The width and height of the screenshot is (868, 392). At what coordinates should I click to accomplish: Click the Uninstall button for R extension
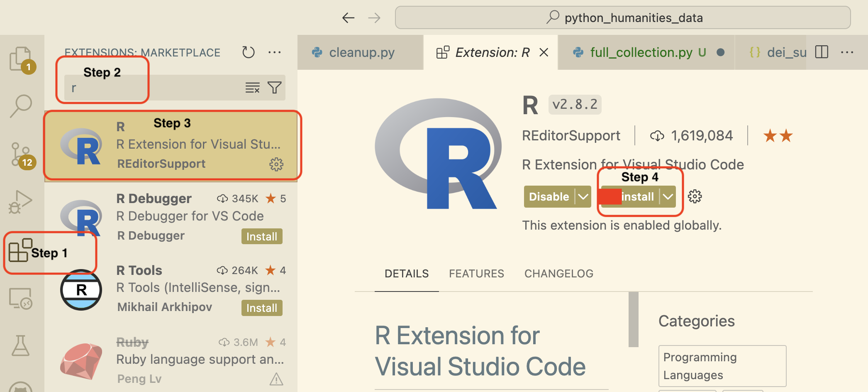(631, 196)
